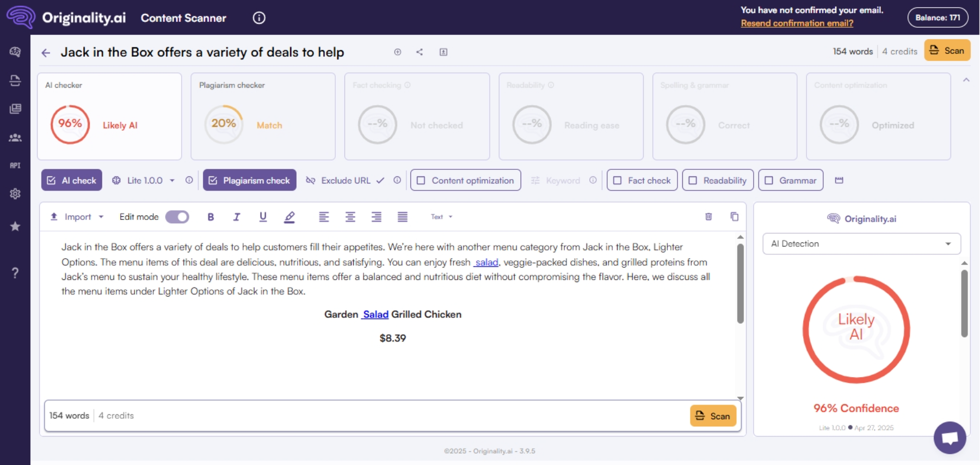Open the library sidebar icon
The height and width of the screenshot is (465, 980).
tap(15, 109)
